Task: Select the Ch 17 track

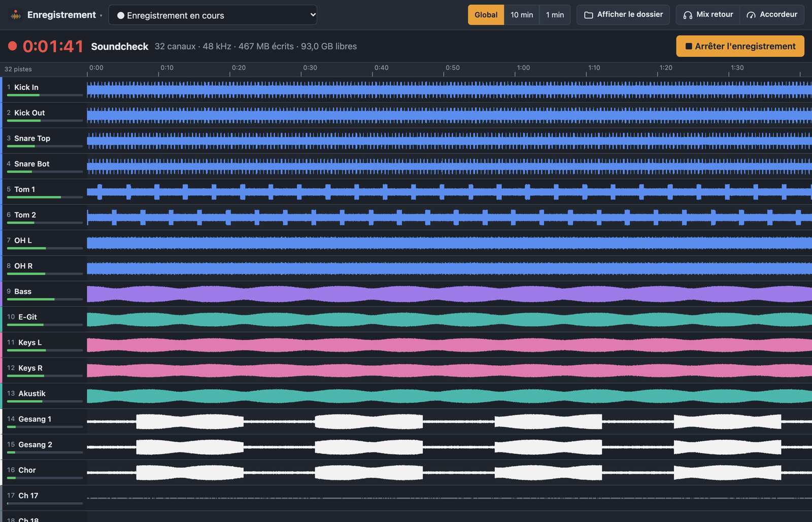Action: tap(45, 498)
